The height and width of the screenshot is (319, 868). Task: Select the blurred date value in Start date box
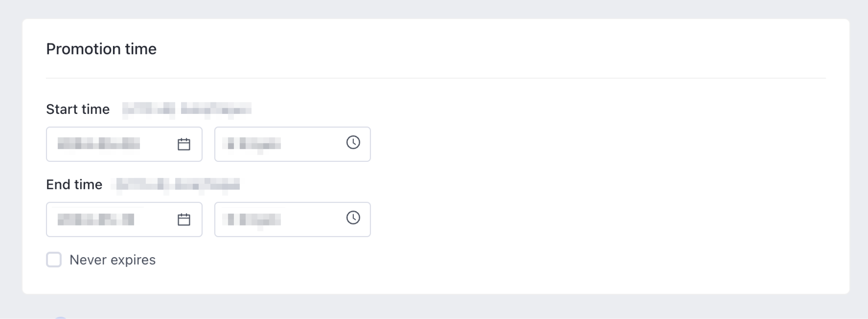click(x=99, y=144)
